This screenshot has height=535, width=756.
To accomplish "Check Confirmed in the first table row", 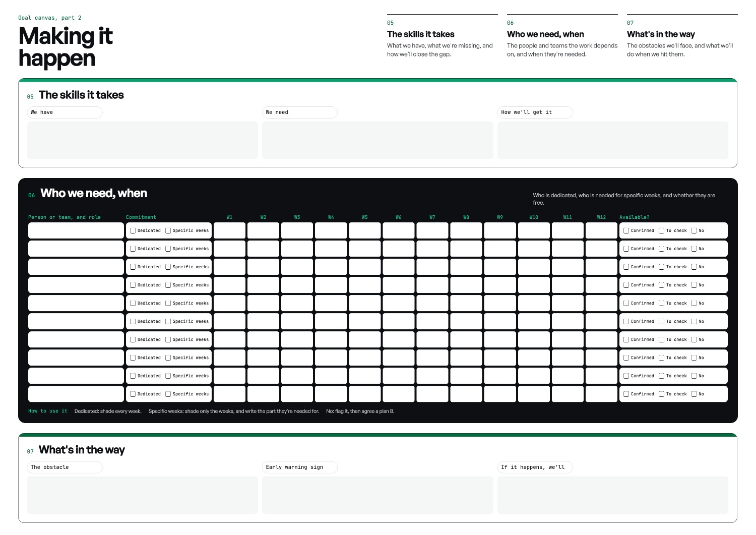I will tap(626, 230).
